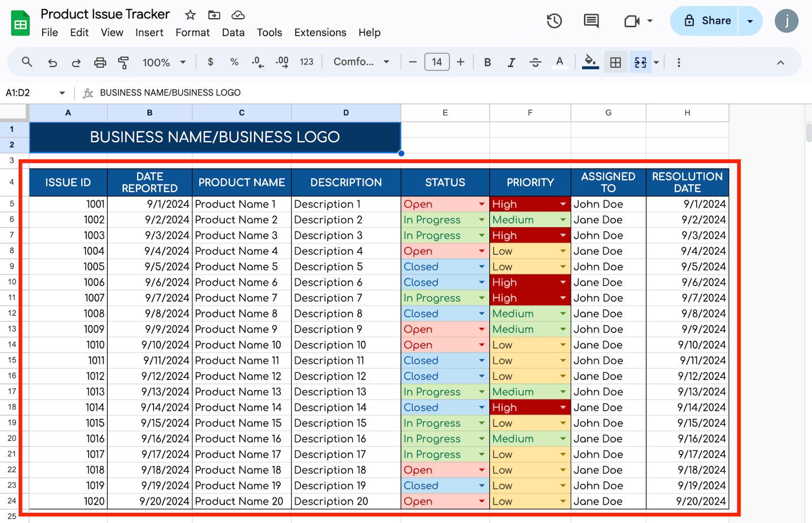The image size is (812, 523).
Task: Click the move to folder icon
Action: [214, 15]
